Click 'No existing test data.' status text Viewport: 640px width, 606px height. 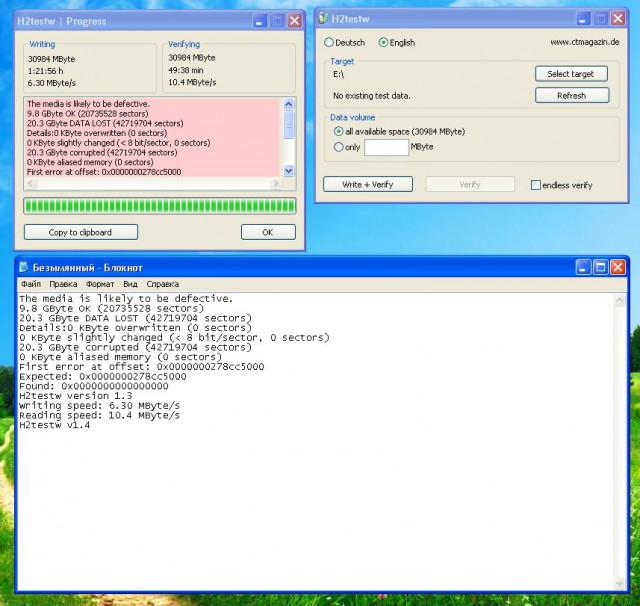click(x=372, y=96)
